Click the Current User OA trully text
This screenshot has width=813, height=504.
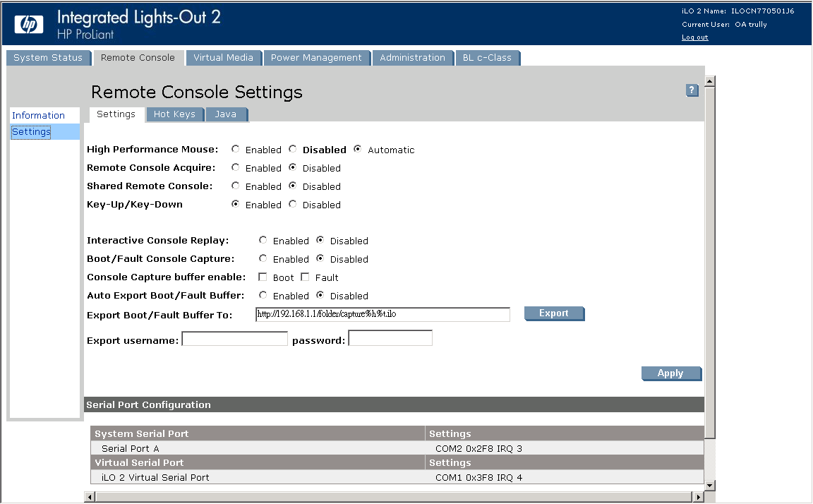point(724,25)
